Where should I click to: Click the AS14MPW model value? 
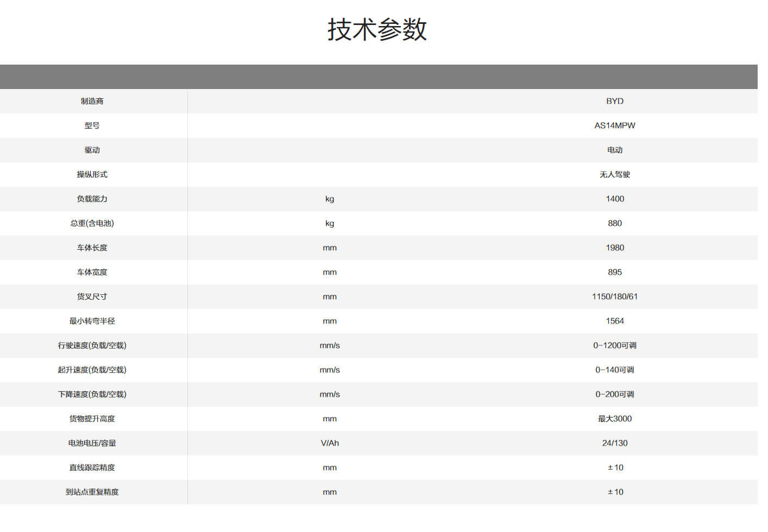(x=614, y=125)
